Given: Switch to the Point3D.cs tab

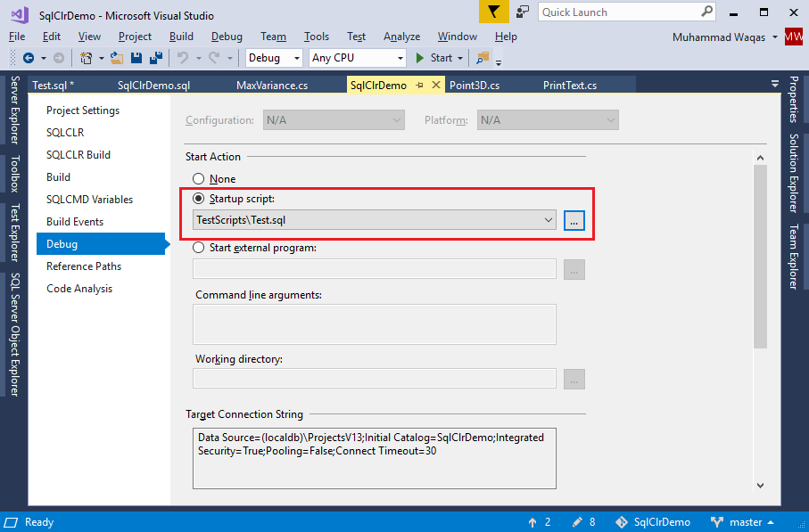Looking at the screenshot, I should [x=475, y=85].
